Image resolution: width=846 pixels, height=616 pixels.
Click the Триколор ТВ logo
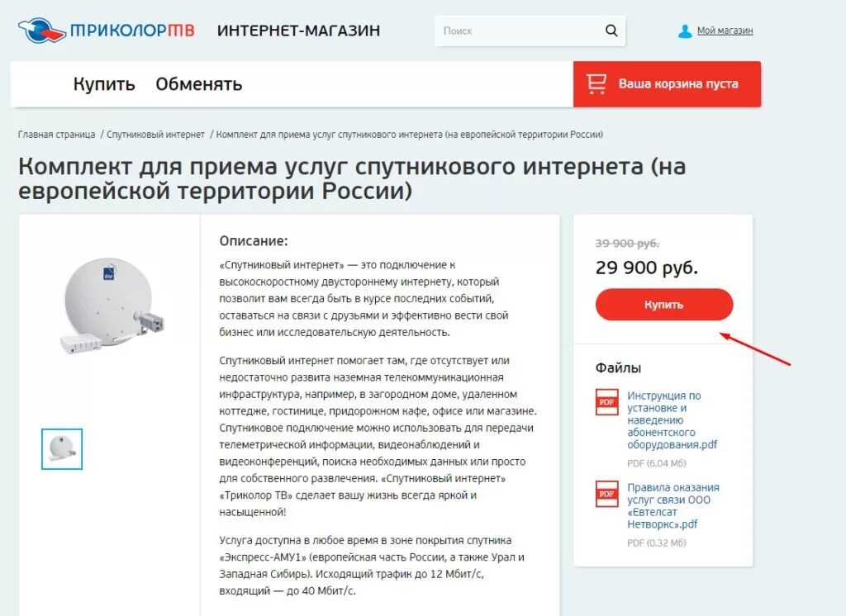coord(106,31)
